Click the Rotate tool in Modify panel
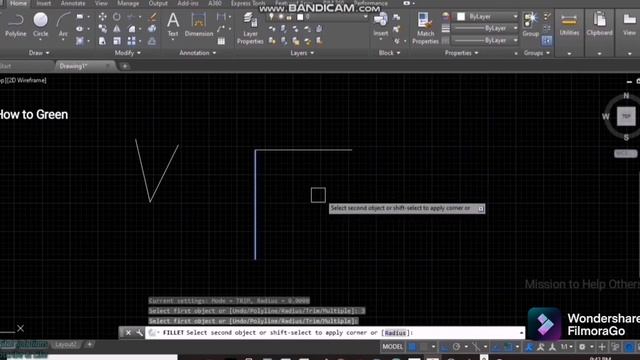Image resolution: width=640 pixels, height=360 pixels. pos(117,17)
